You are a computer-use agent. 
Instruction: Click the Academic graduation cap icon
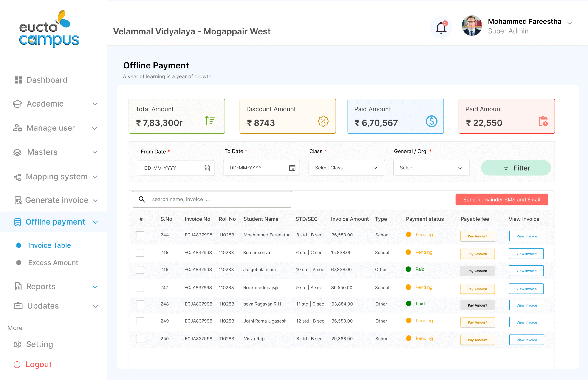point(17,104)
